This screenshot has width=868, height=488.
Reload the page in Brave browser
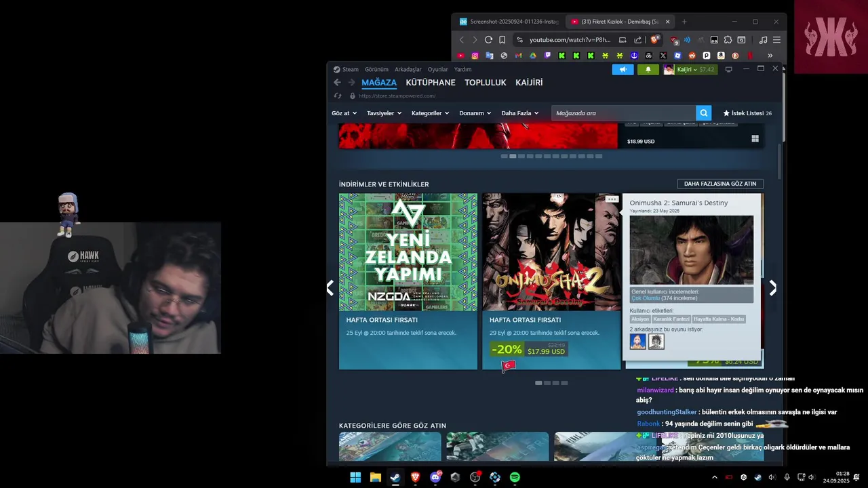[488, 40]
